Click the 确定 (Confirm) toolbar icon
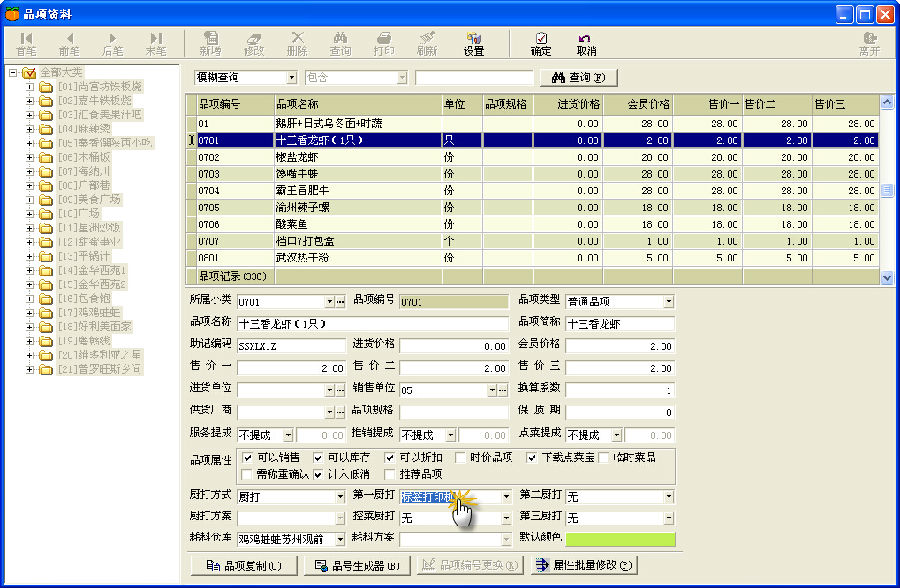900x588 pixels. click(541, 43)
